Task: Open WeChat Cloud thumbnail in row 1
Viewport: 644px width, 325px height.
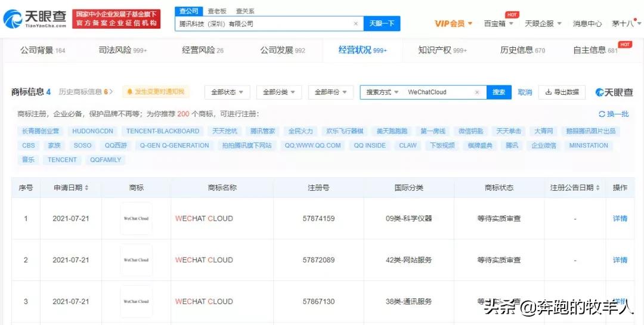Action: pyautogui.click(x=136, y=219)
